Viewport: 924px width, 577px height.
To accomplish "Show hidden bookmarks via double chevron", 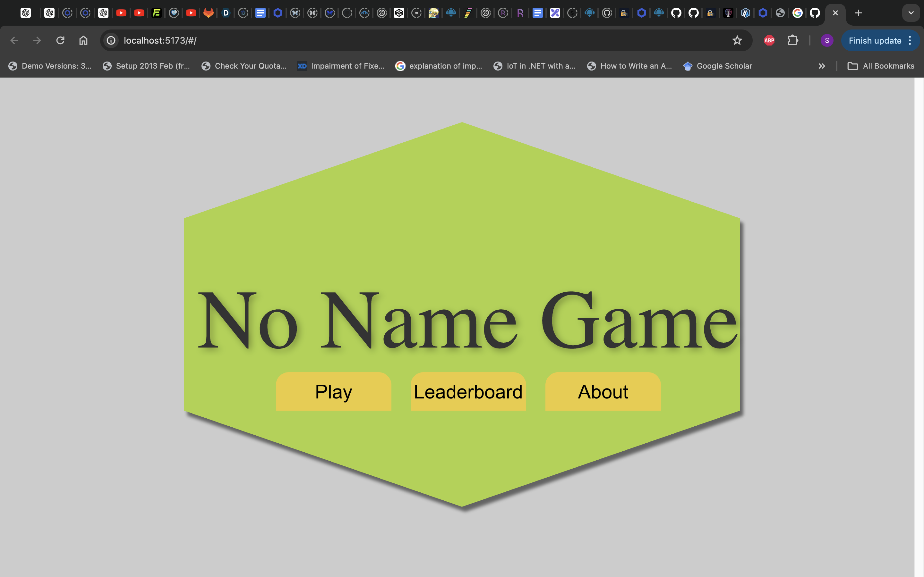I will coord(822,66).
